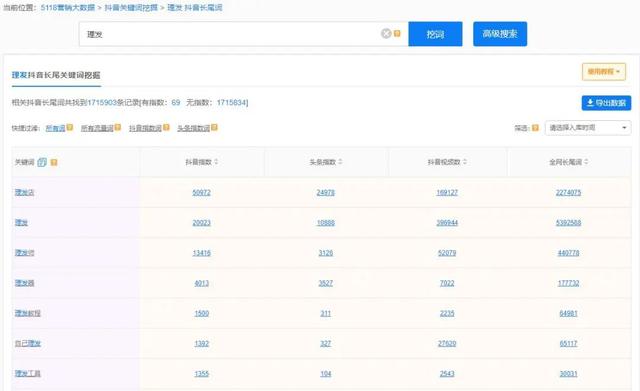Image resolution: width=640 pixels, height=391 pixels.
Task: Open the help icon beside 抖音指数词 filter
Action: (166, 127)
